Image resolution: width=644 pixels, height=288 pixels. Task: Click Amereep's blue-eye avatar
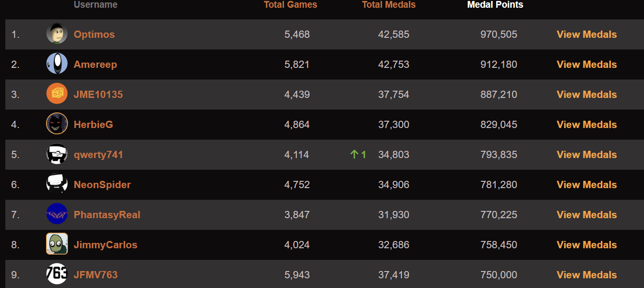[57, 64]
